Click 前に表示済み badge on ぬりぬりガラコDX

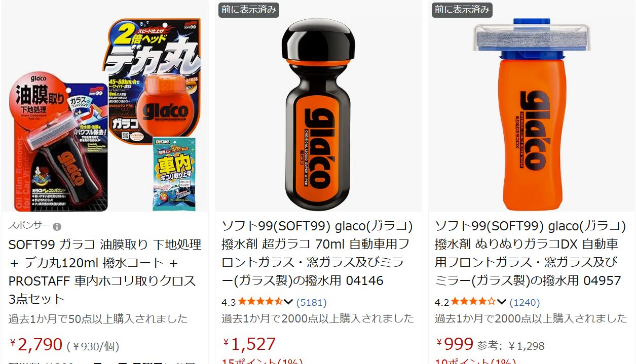pyautogui.click(x=462, y=10)
